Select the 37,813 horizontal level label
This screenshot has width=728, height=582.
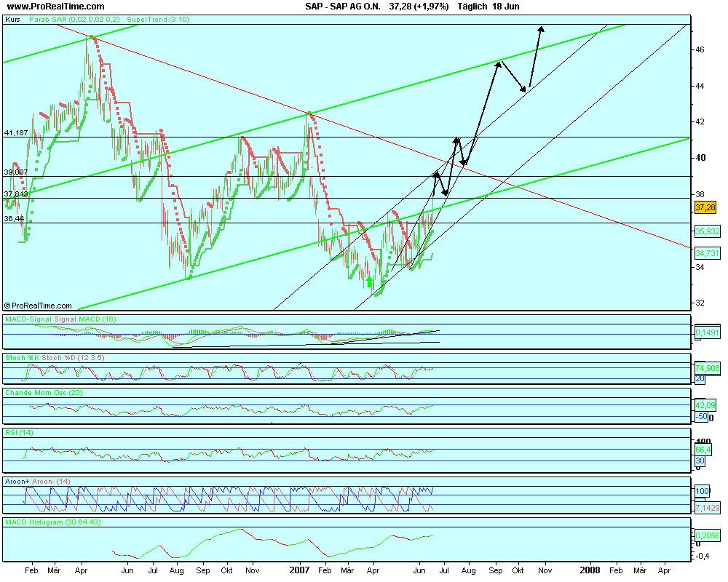(x=16, y=194)
